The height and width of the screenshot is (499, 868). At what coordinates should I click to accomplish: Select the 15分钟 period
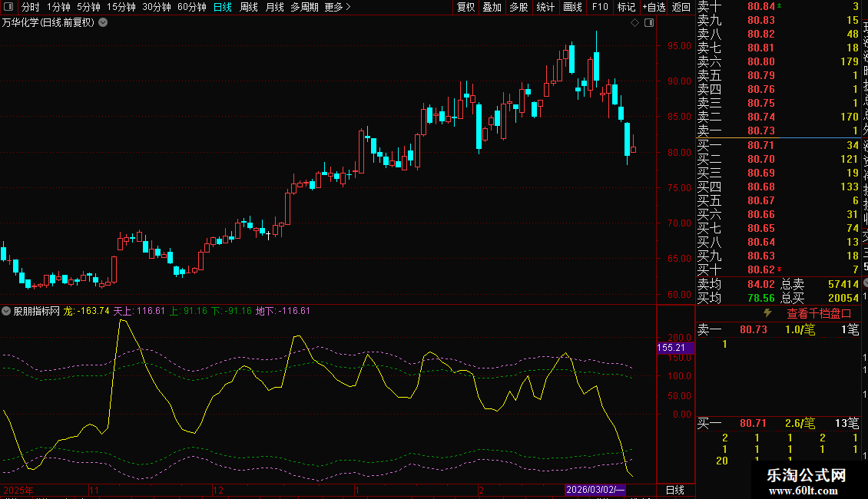pos(121,7)
